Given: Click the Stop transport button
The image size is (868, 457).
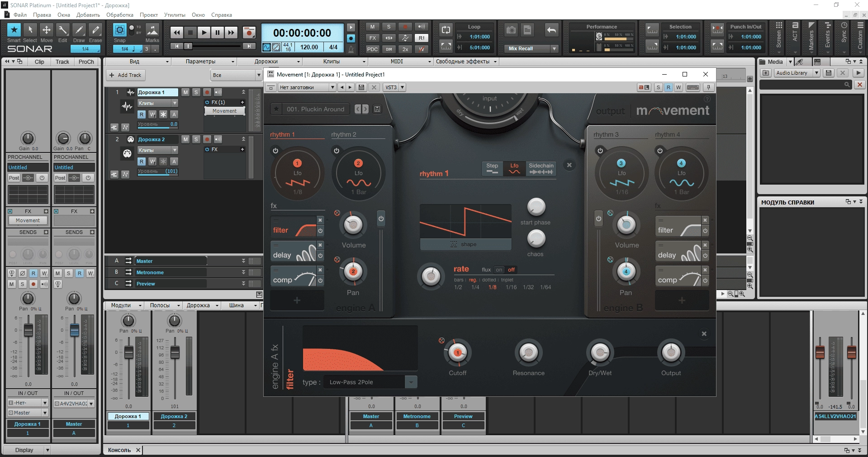Looking at the screenshot, I should click(x=190, y=33).
